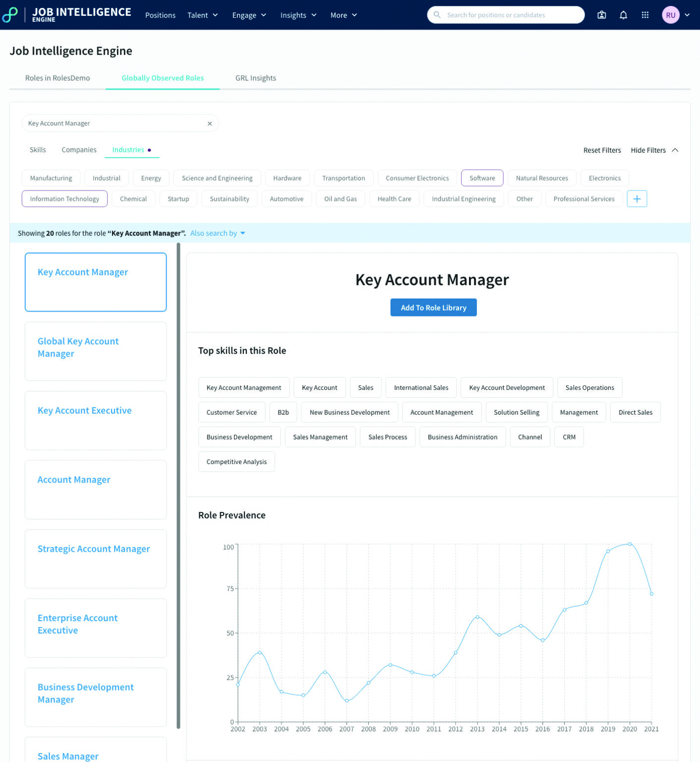The height and width of the screenshot is (762, 700).
Task: Select the Strategic Account Manager role card
Action: (x=95, y=559)
